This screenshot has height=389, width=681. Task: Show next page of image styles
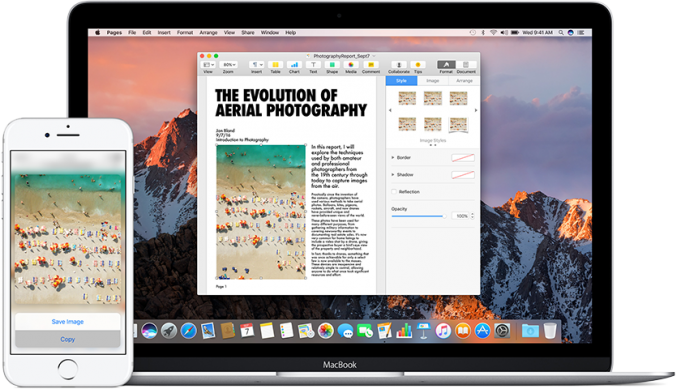(476, 111)
